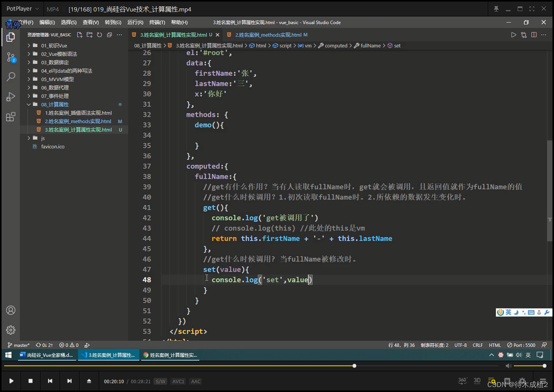Image resolution: width=554 pixels, height=392 pixels.
Task: Click the master branch status item
Action: click(x=18, y=345)
